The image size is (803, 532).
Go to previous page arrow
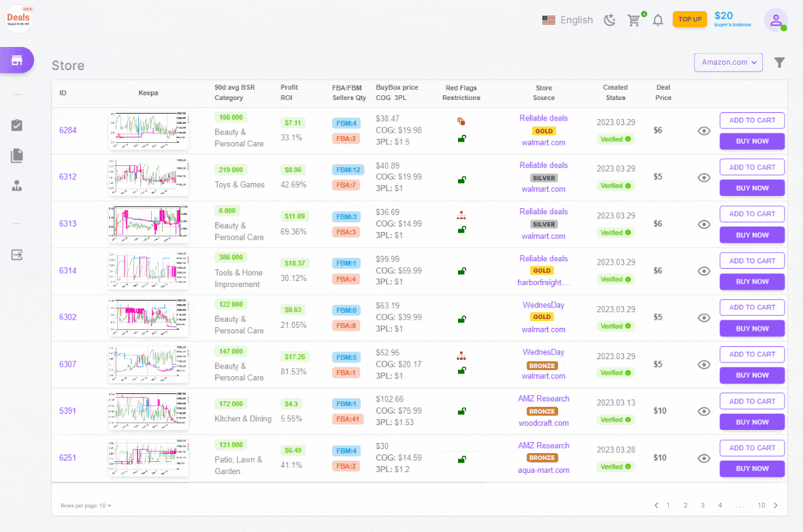click(656, 505)
